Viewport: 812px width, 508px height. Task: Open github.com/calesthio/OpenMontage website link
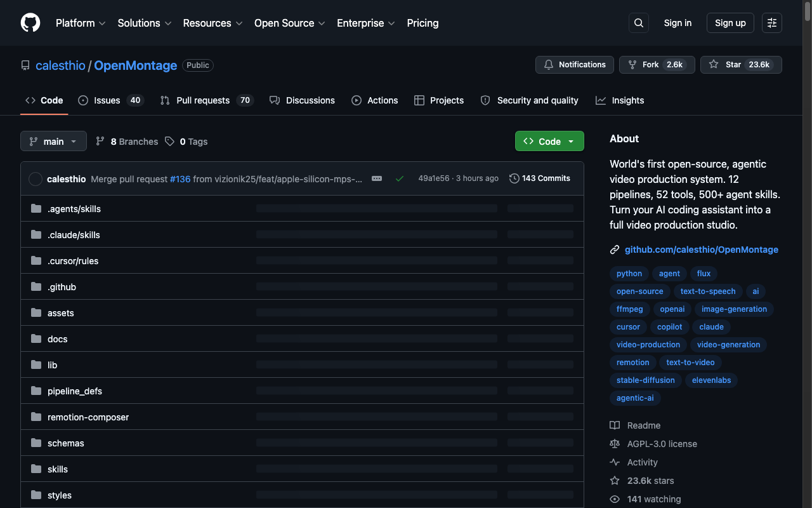702,250
